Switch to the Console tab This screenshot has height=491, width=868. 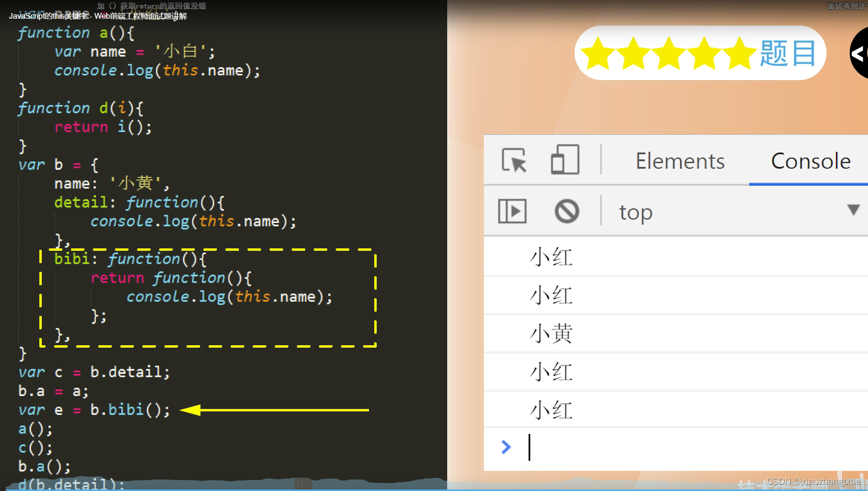point(810,161)
